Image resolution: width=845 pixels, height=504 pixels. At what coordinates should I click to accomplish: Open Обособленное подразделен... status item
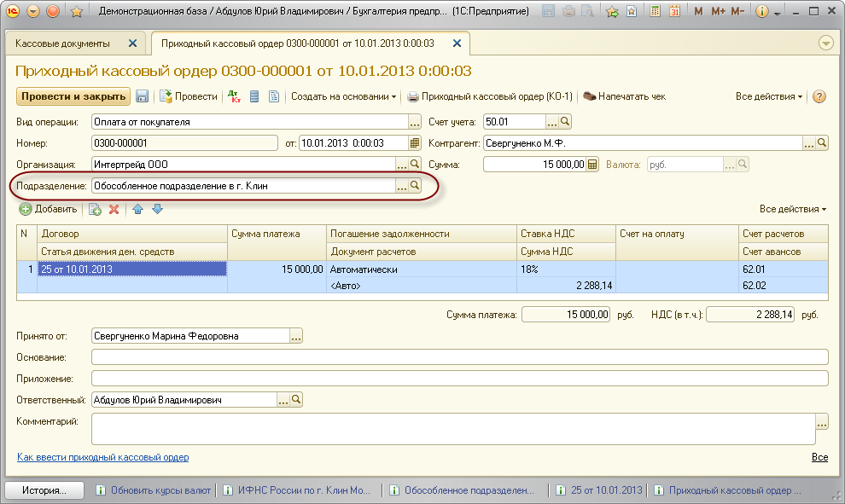pos(462,490)
